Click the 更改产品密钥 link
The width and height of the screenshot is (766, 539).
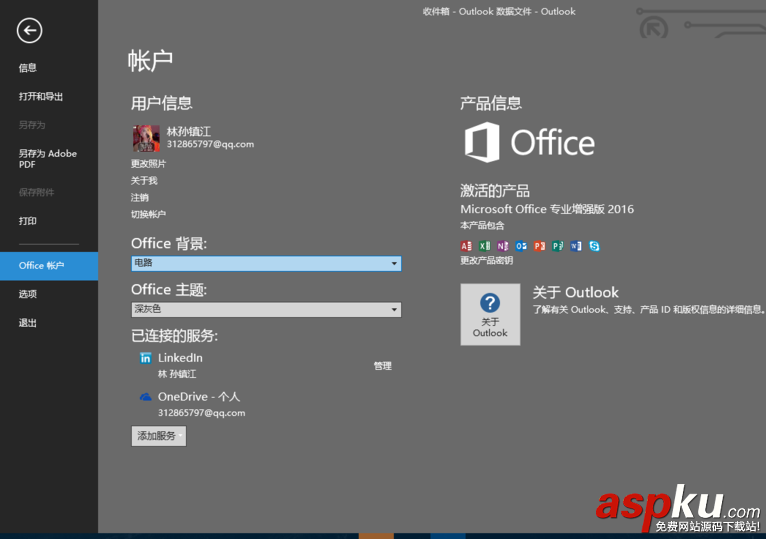pos(487,260)
